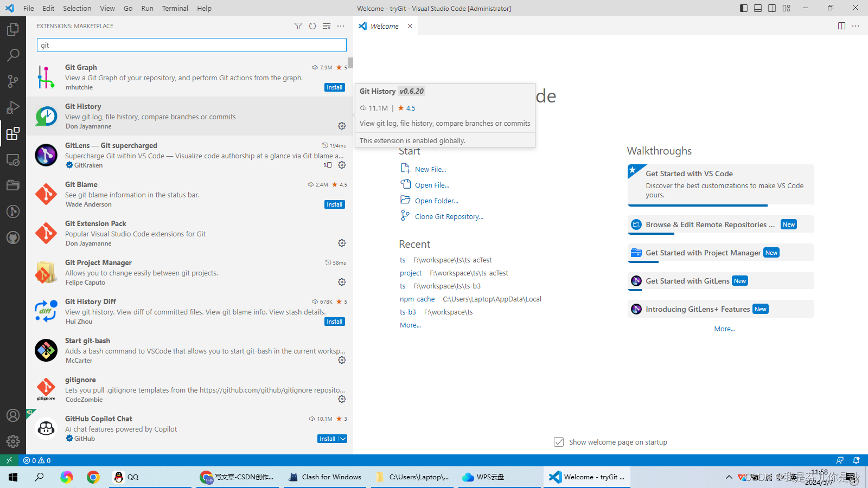Open the Selection menu
Image resolution: width=868 pixels, height=488 pixels.
tap(77, 8)
